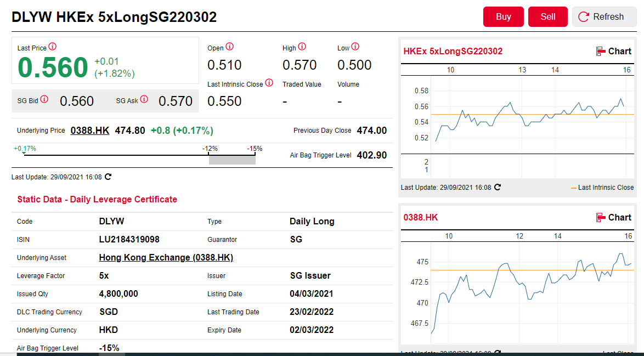Click the info icon next to SG Ask
This screenshot has width=644, height=356.
144,99
